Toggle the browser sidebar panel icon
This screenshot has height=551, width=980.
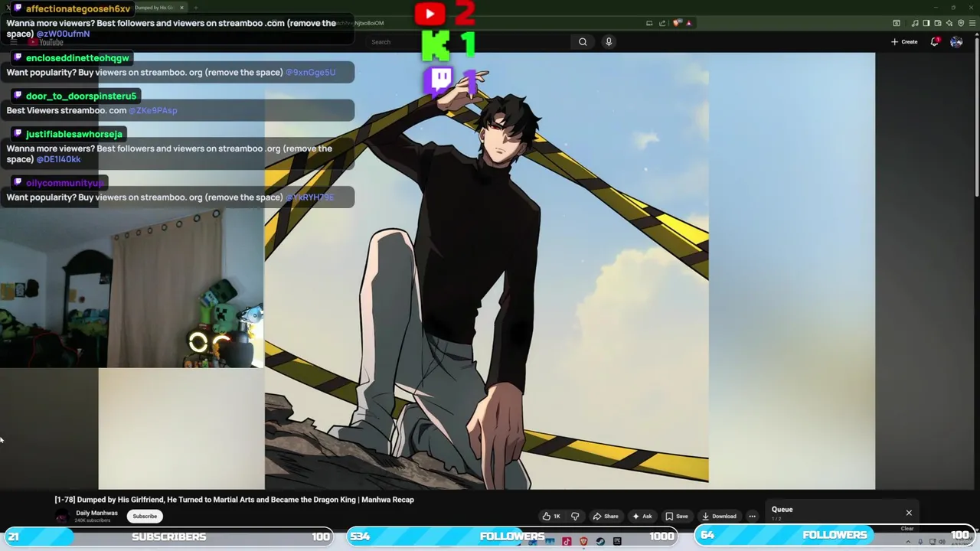point(926,23)
